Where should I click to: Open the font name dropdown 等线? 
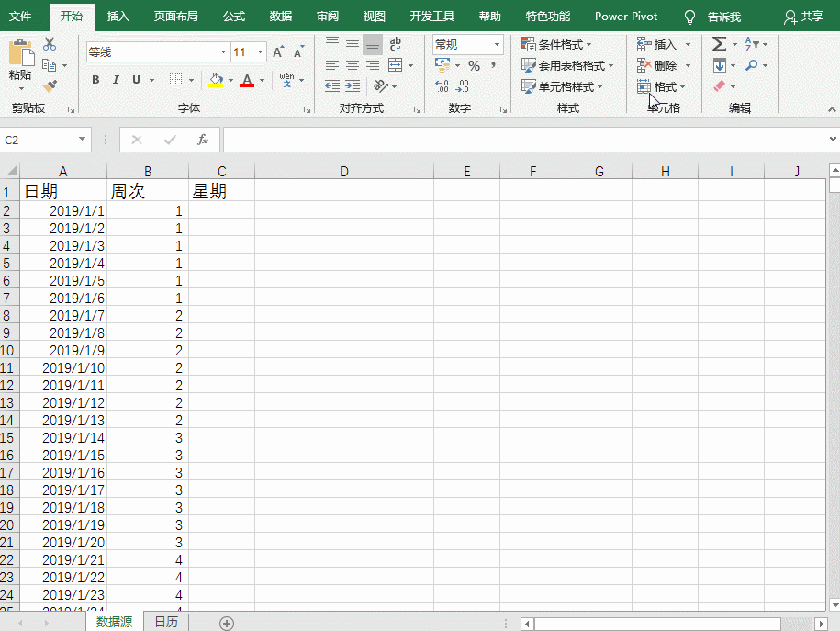(223, 52)
